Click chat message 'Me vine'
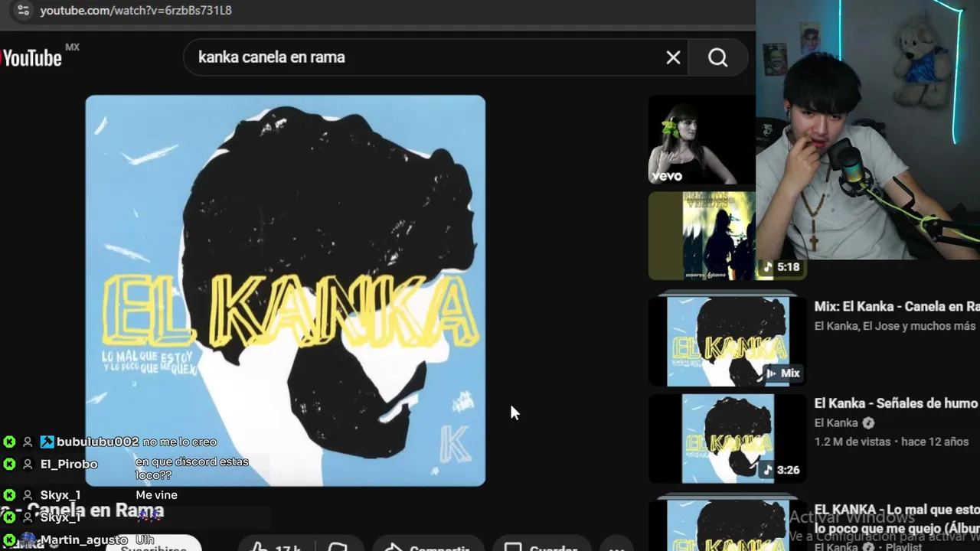The image size is (980, 551). (x=156, y=495)
